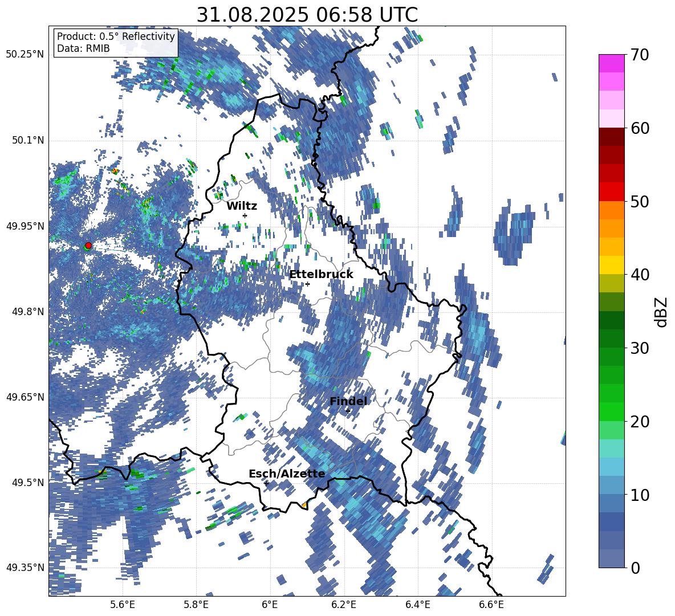Click the 49.65°N latitude label
This screenshot has height=616, width=675.
pyautogui.click(x=25, y=397)
